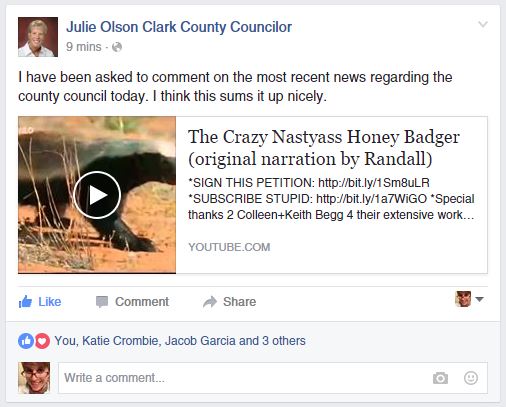Click the camera icon in comment box

(x=440, y=378)
